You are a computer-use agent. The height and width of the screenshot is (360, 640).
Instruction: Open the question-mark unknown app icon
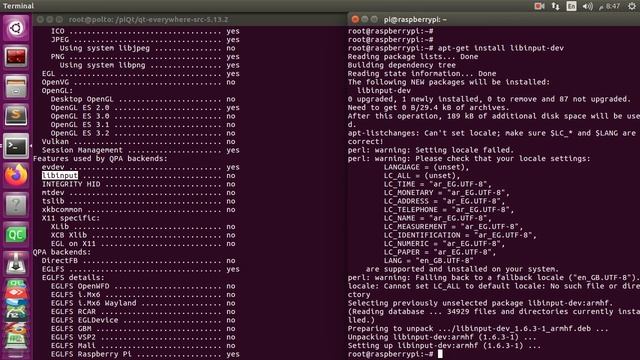[x=16, y=204]
